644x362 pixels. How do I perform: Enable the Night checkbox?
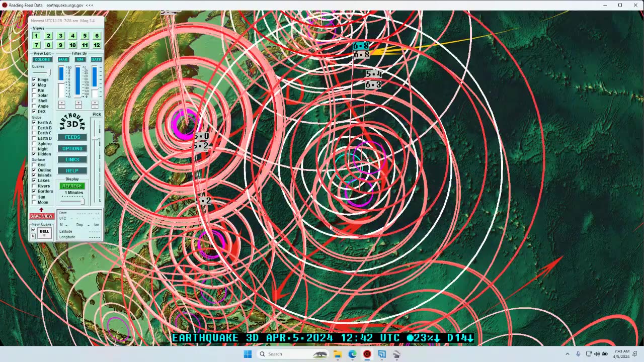34,149
